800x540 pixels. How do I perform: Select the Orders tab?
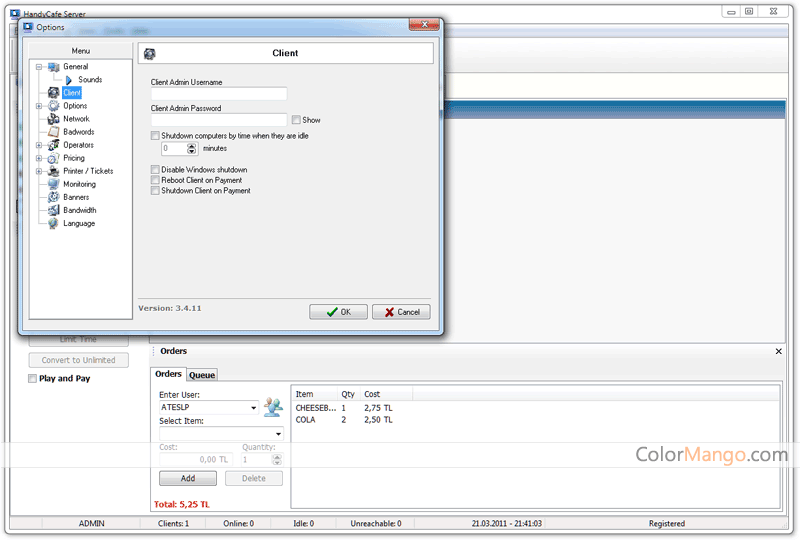168,374
